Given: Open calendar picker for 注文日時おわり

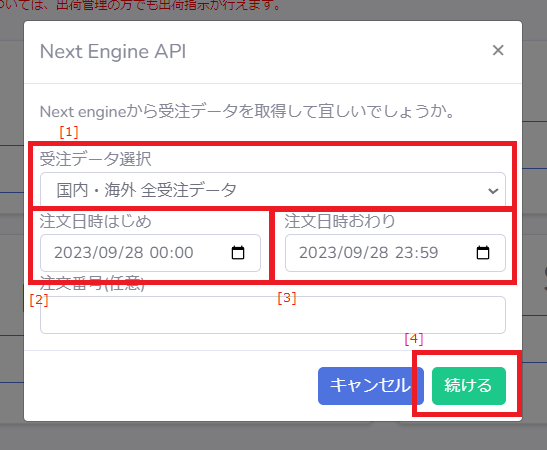Looking at the screenshot, I should (x=483, y=253).
